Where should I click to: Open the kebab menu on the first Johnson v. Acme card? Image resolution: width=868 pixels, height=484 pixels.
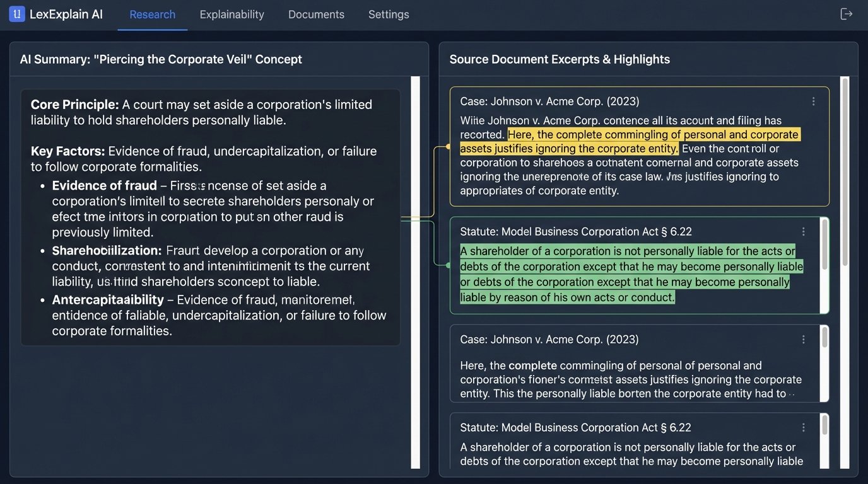point(813,101)
